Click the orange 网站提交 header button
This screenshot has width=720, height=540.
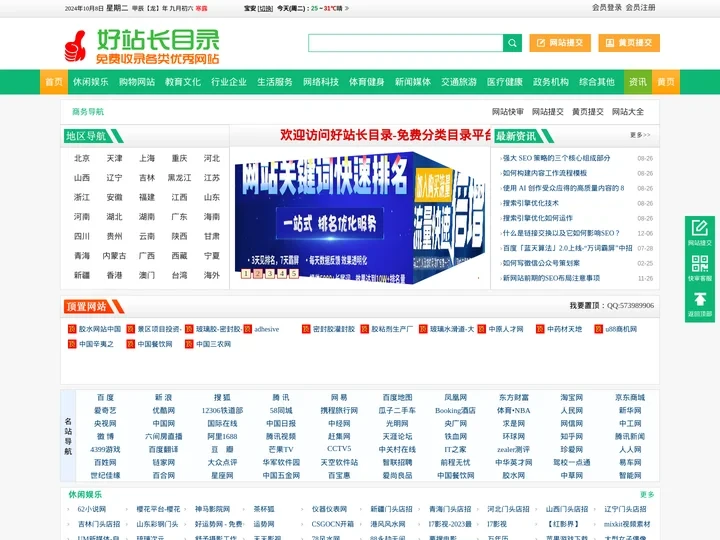(560, 43)
